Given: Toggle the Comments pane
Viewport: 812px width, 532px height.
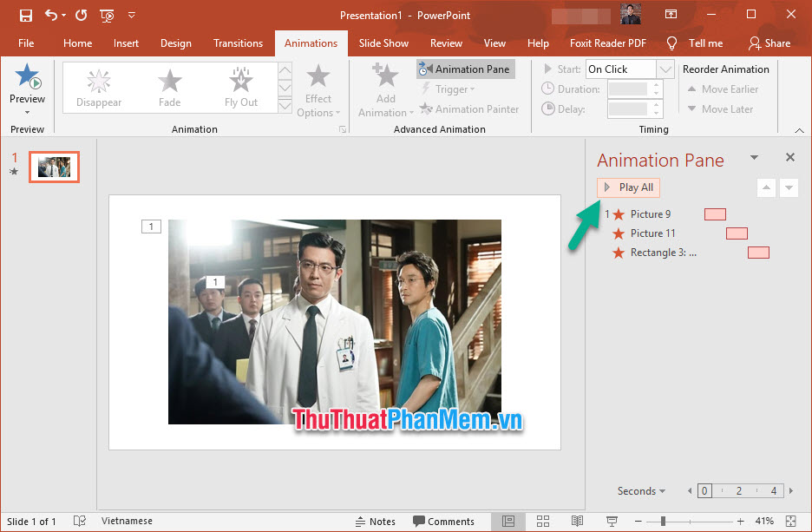Looking at the screenshot, I should pyautogui.click(x=444, y=521).
